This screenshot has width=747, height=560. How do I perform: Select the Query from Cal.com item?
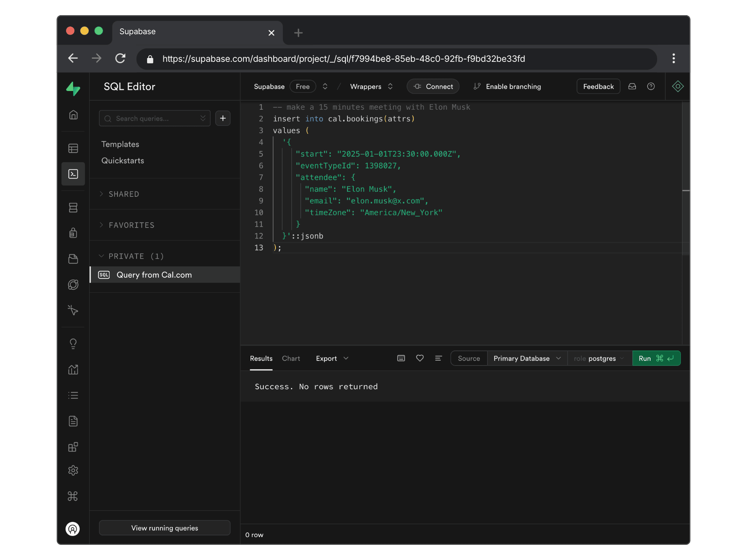click(x=165, y=275)
